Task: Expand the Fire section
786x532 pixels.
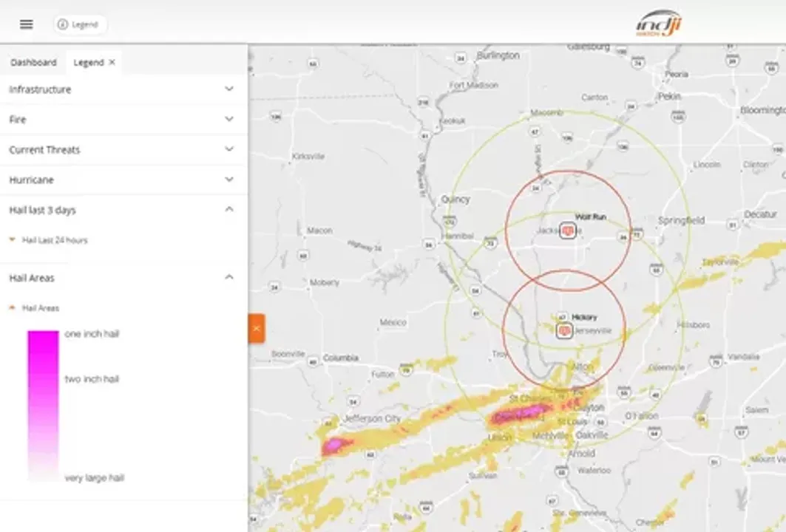Action: point(229,119)
